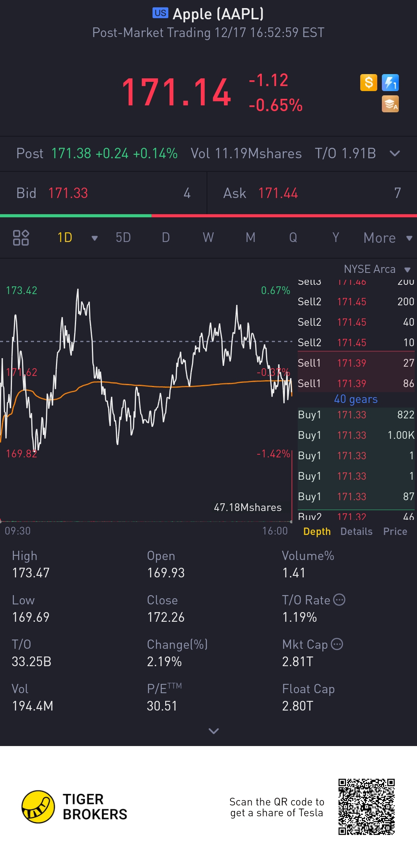Expand the post-market summary row chevron
Screen dimensions: 417x868
tap(395, 154)
